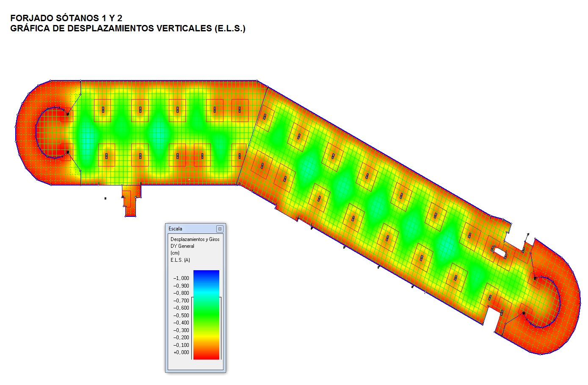Click the +0,000 scale value
Image resolution: width=588 pixels, height=385 pixels.
point(181,352)
